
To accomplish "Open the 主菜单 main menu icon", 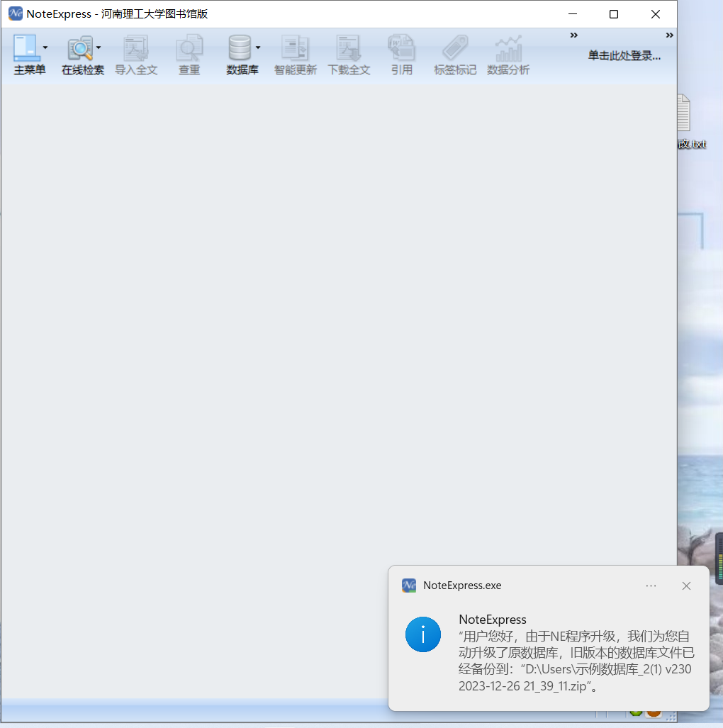I will tap(26, 48).
